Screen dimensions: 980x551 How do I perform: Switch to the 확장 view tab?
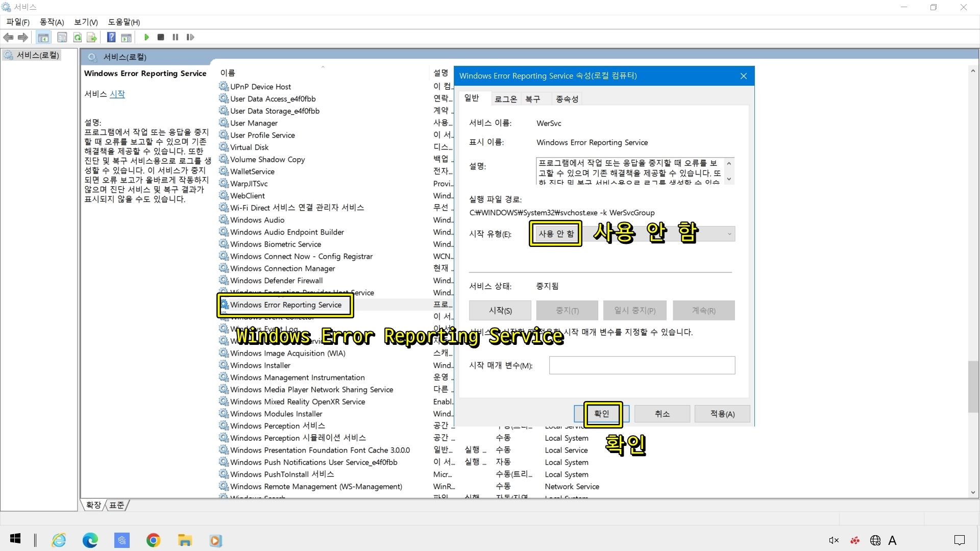pyautogui.click(x=93, y=505)
